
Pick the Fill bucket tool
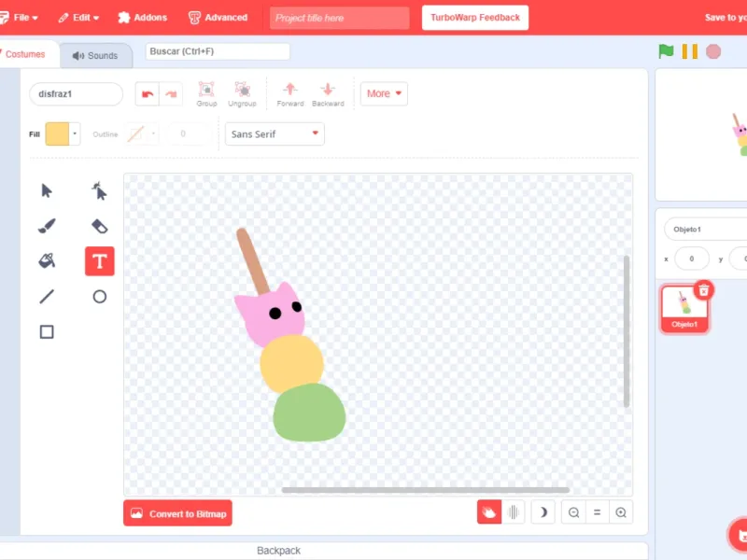(47, 261)
